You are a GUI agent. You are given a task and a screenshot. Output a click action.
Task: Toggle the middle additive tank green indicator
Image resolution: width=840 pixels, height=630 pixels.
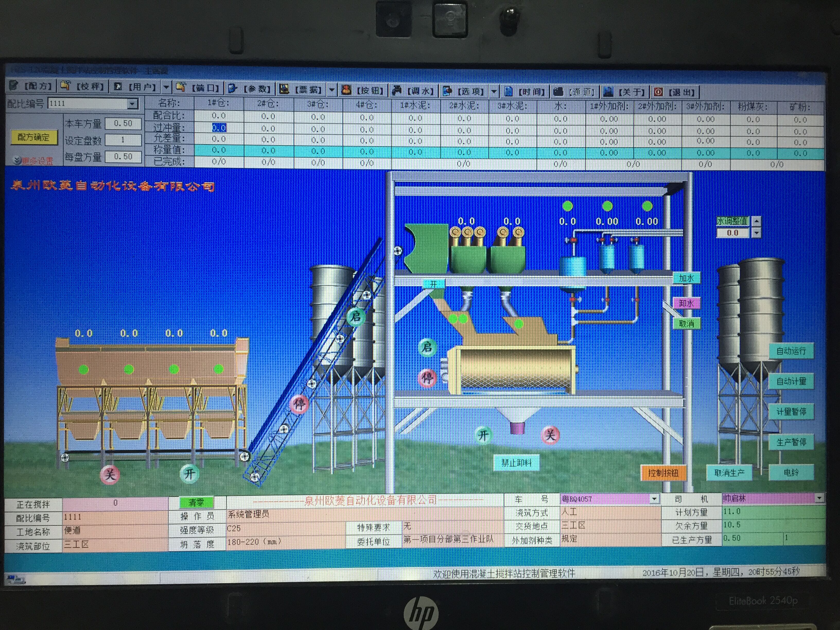click(x=607, y=206)
